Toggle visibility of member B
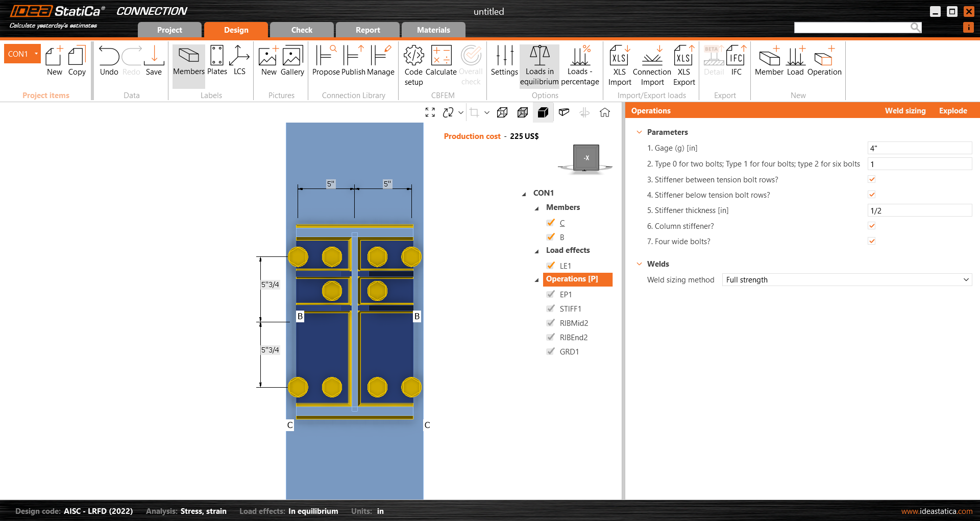Screen dimensions: 980x521 pos(551,237)
